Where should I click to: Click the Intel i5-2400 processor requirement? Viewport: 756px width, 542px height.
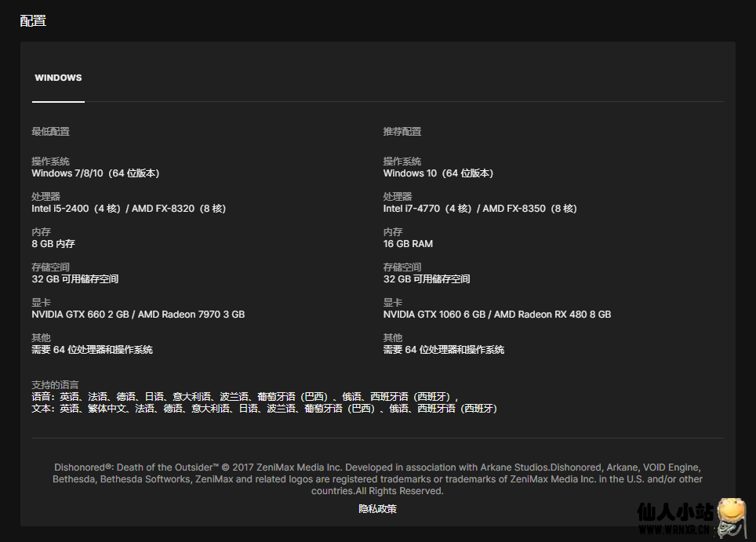129,209
